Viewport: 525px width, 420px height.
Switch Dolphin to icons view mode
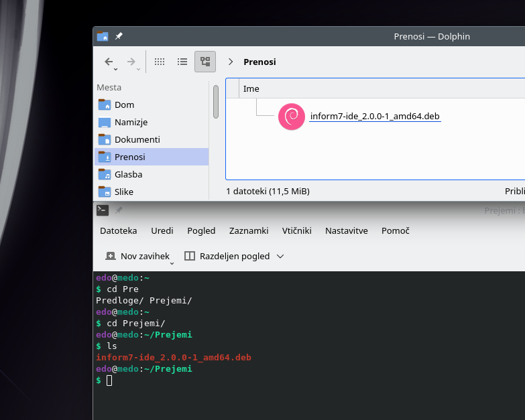click(160, 62)
